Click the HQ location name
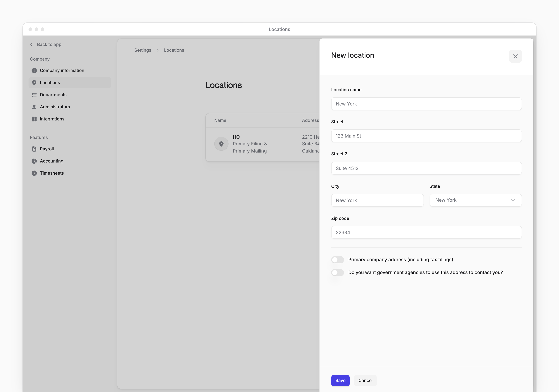The width and height of the screenshot is (559, 392). [x=236, y=137]
